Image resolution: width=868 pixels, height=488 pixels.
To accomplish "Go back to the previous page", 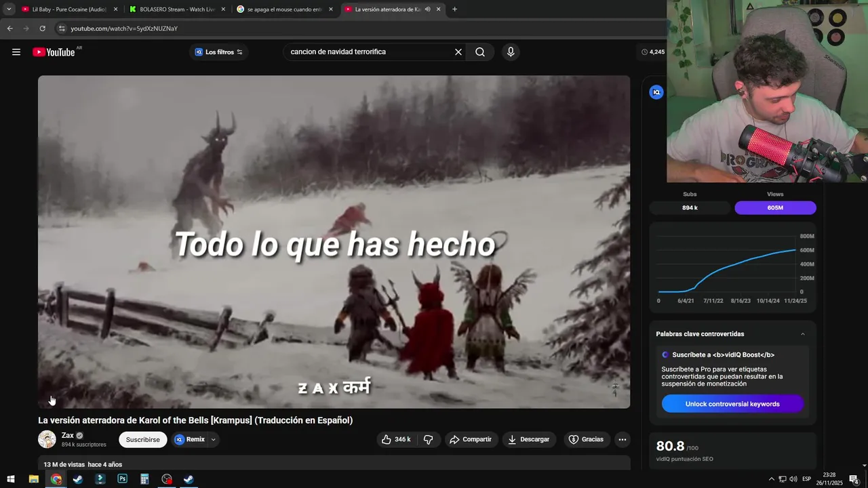I will pyautogui.click(x=9, y=28).
